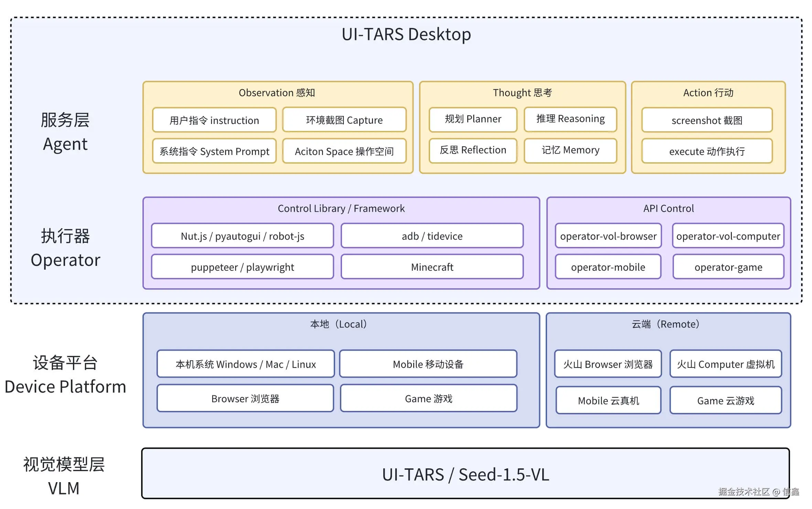Click Nut.js / pyautogui / robot-js box
This screenshot has width=812, height=509.
[x=242, y=236]
